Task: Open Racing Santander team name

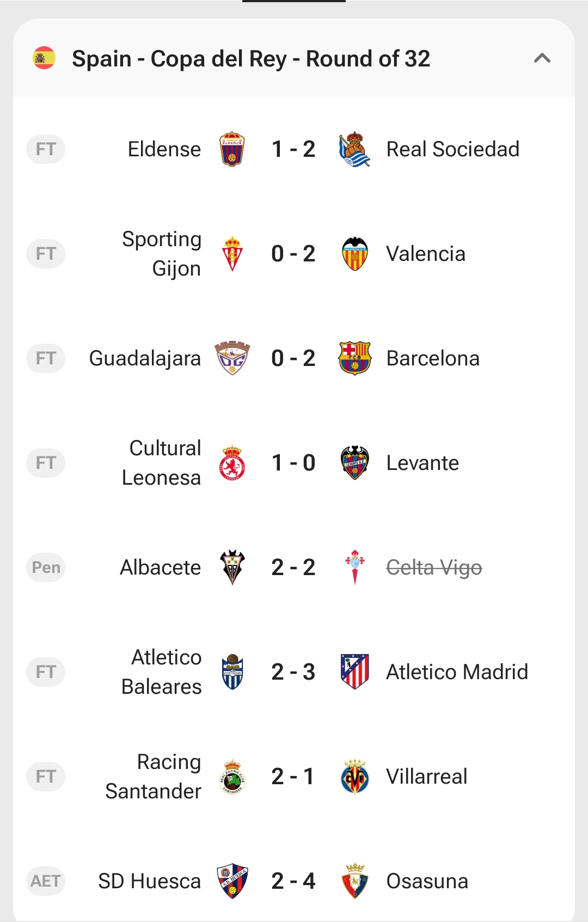Action: tap(154, 777)
